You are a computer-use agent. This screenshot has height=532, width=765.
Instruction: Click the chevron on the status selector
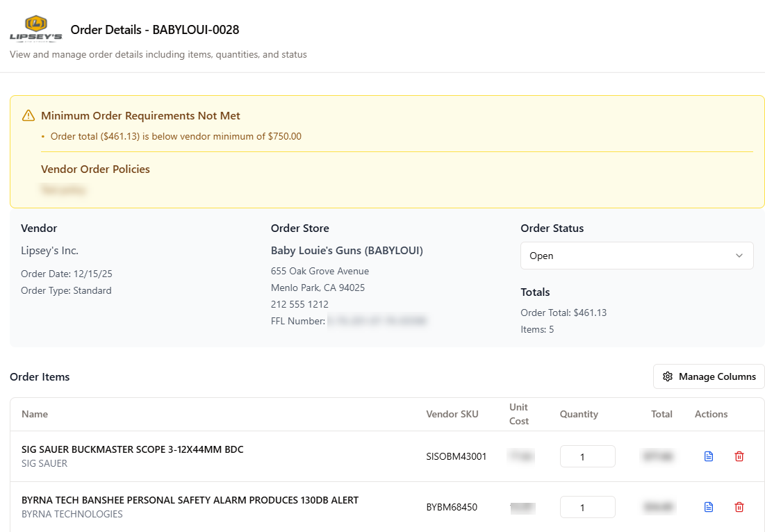[739, 256]
